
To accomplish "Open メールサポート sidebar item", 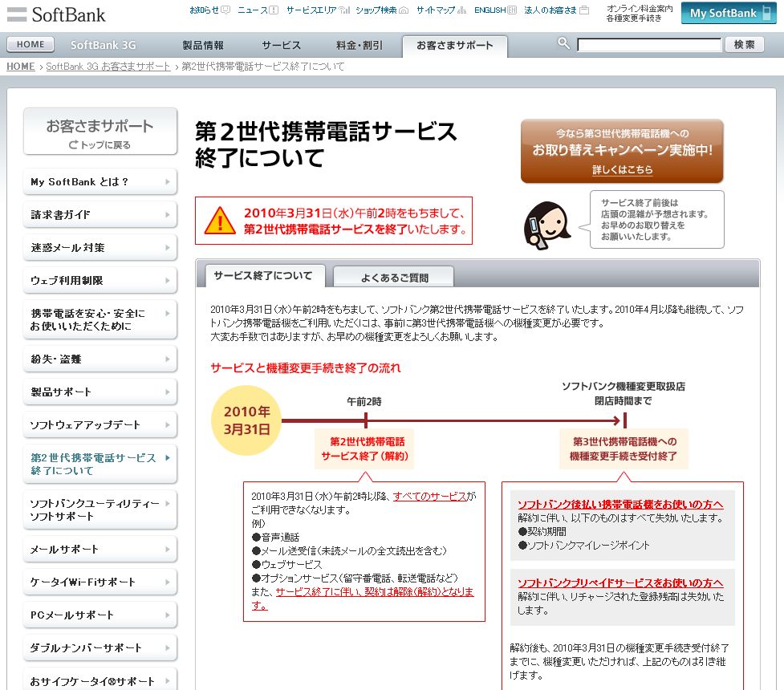I will click(100, 549).
